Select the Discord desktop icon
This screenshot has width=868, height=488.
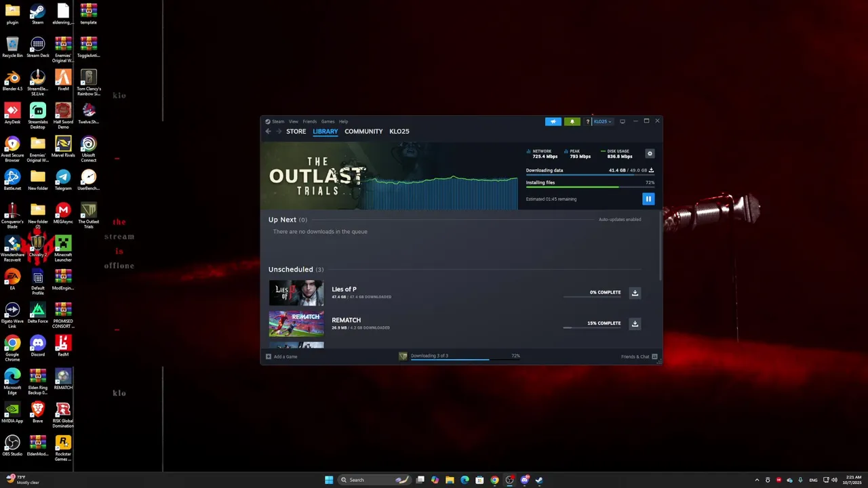point(37,346)
